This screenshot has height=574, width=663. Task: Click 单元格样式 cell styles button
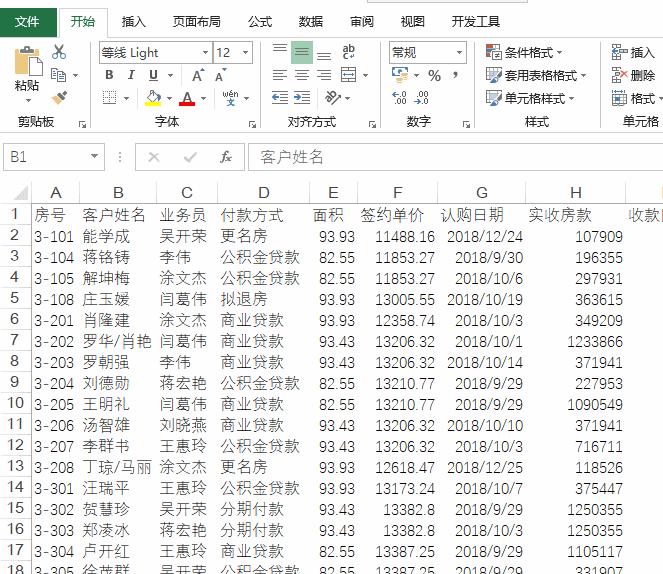(530, 98)
